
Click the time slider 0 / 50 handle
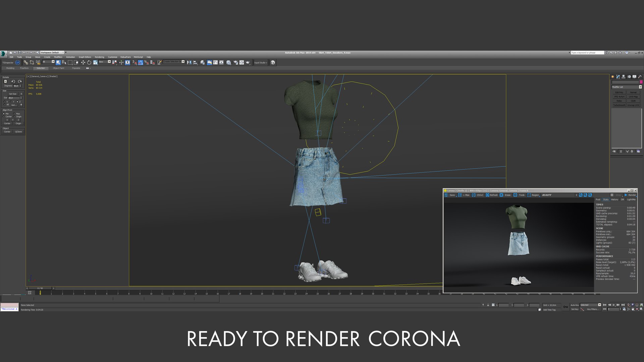click(x=40, y=288)
